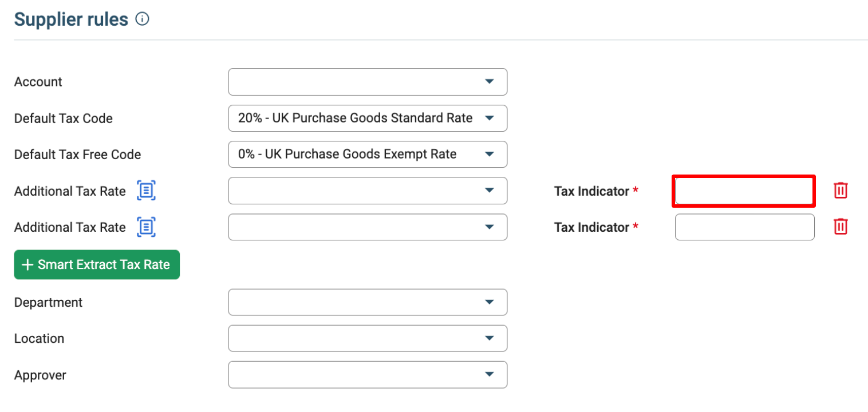Click smart extract icon on second Additional Tax Rate

coord(147,227)
